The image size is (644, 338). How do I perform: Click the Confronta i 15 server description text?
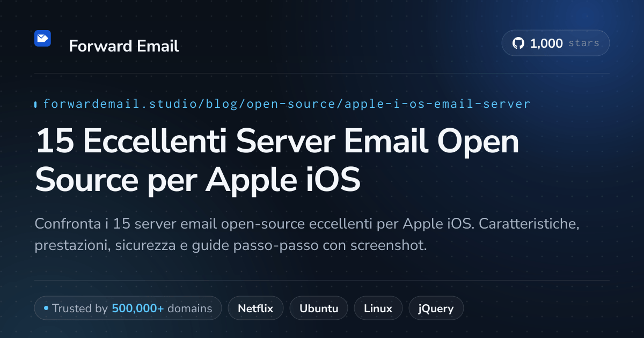(x=307, y=234)
